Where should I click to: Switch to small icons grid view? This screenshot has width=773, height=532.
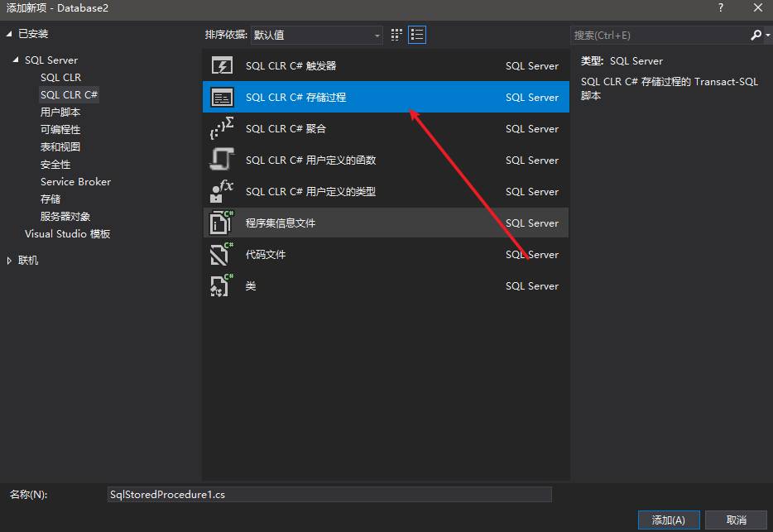click(x=397, y=35)
